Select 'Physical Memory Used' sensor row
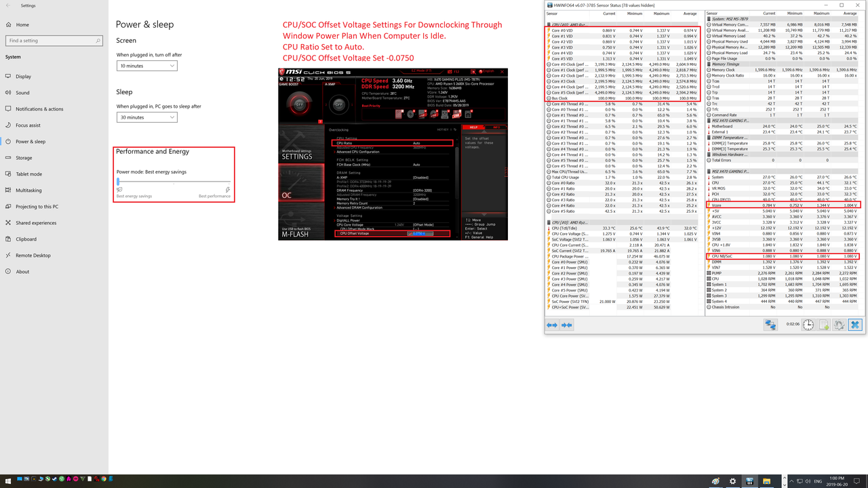868x488 pixels. point(782,41)
